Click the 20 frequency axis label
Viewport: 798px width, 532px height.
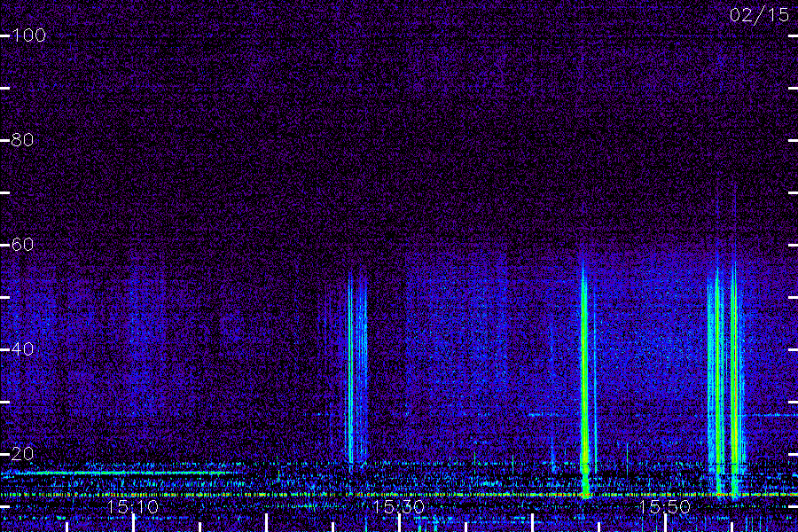click(x=22, y=453)
